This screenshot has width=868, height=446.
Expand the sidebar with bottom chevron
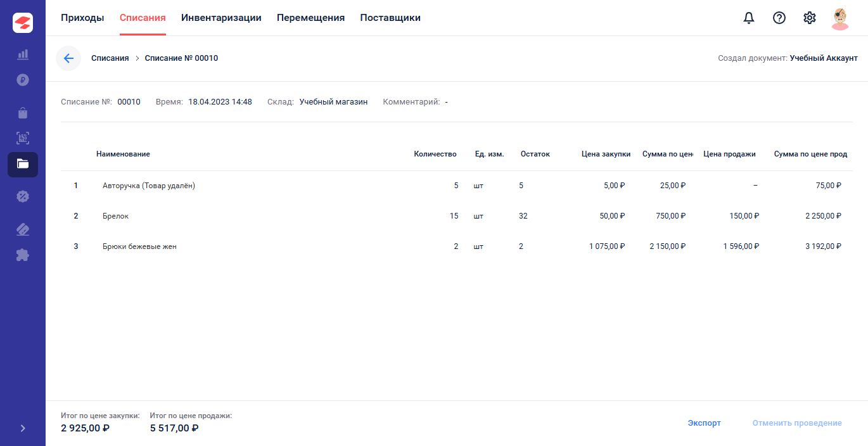pos(23,428)
